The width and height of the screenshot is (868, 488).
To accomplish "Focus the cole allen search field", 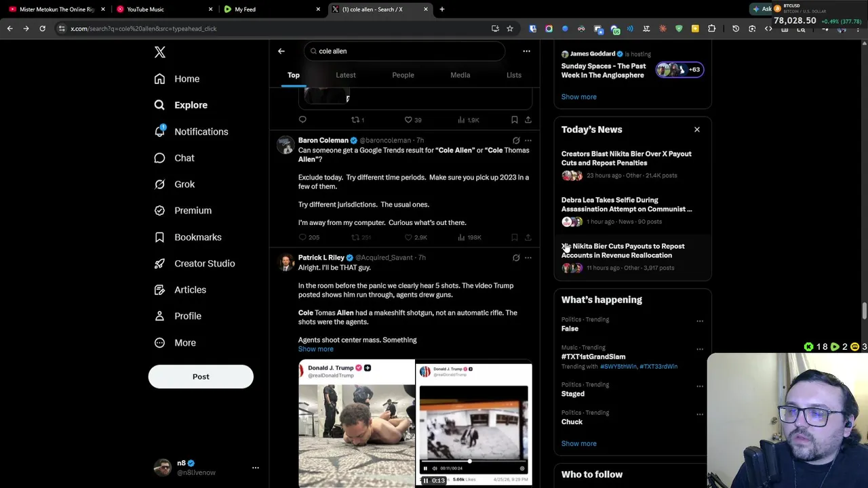I will pos(404,51).
